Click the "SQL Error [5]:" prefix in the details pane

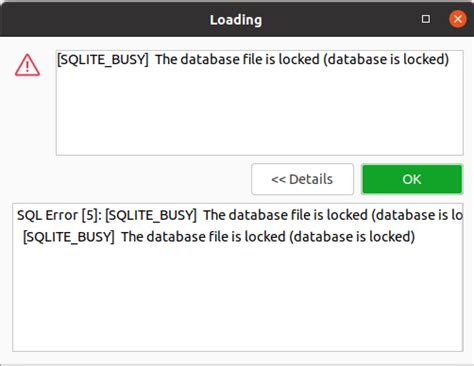pos(59,215)
